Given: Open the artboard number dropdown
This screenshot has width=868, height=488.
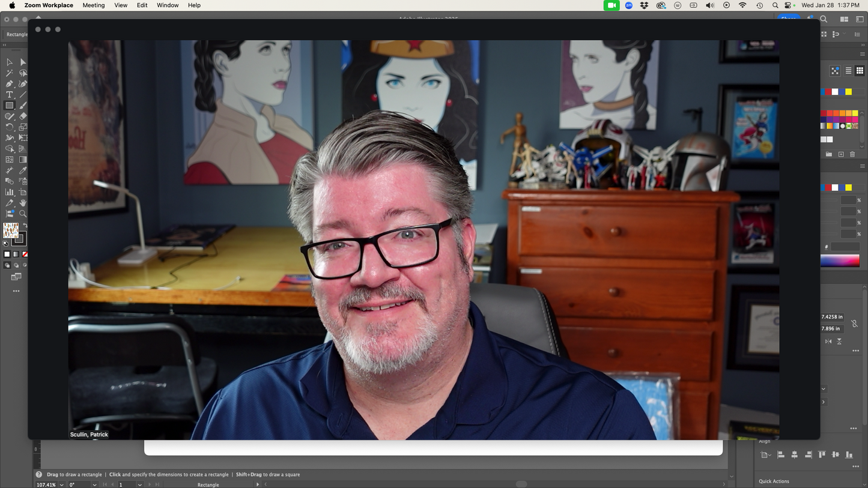Looking at the screenshot, I should click(x=139, y=484).
